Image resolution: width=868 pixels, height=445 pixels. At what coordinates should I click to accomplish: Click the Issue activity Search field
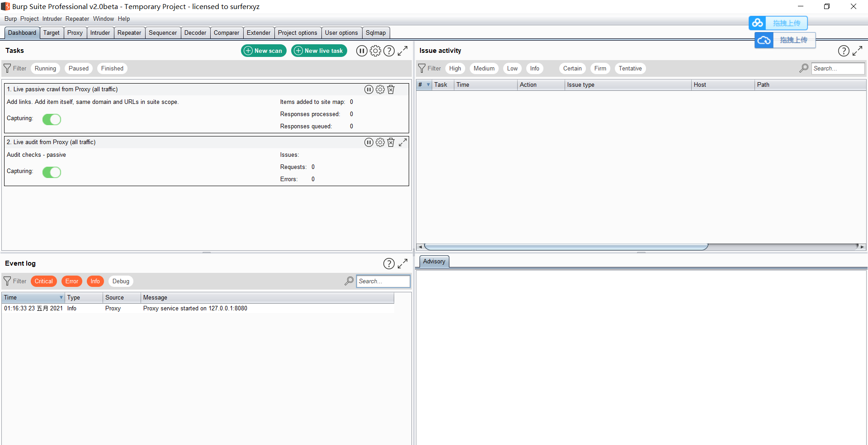point(838,68)
